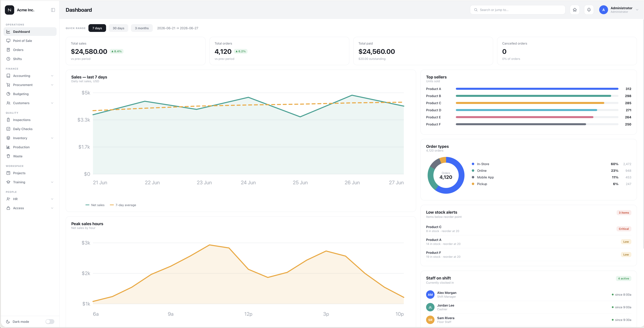
Task: Click the Inspections clipboard icon
Action: (8, 120)
